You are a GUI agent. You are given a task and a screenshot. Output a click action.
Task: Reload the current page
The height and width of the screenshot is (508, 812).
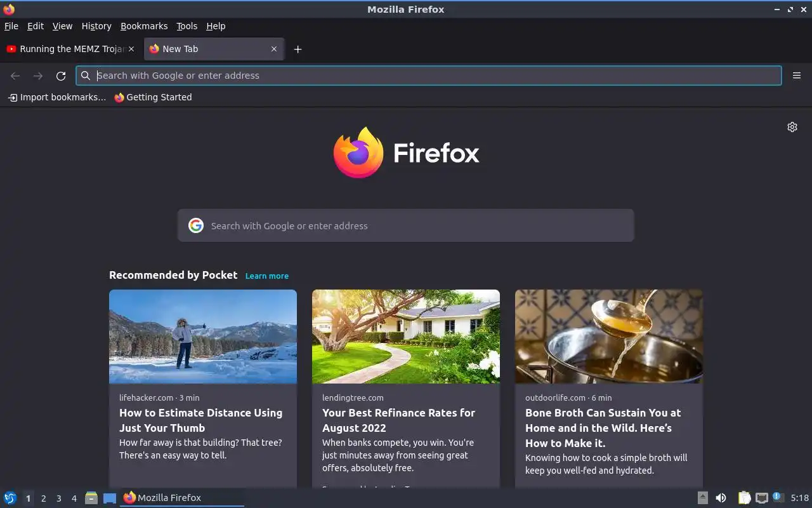point(61,76)
